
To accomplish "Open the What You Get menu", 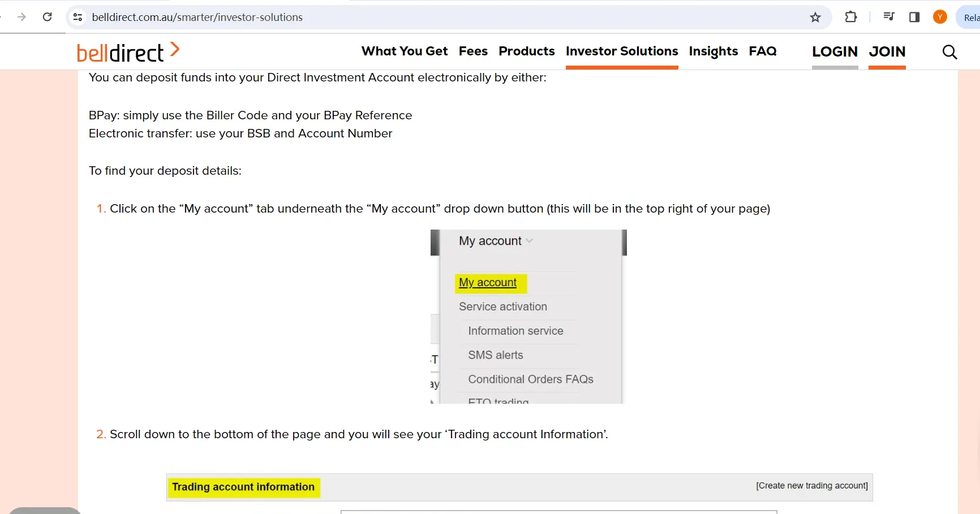I will tap(405, 51).
